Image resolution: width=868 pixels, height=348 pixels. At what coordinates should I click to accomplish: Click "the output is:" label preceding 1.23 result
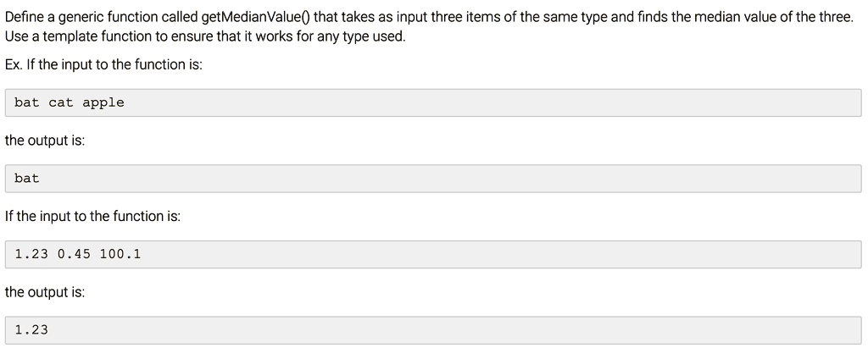[x=44, y=292]
